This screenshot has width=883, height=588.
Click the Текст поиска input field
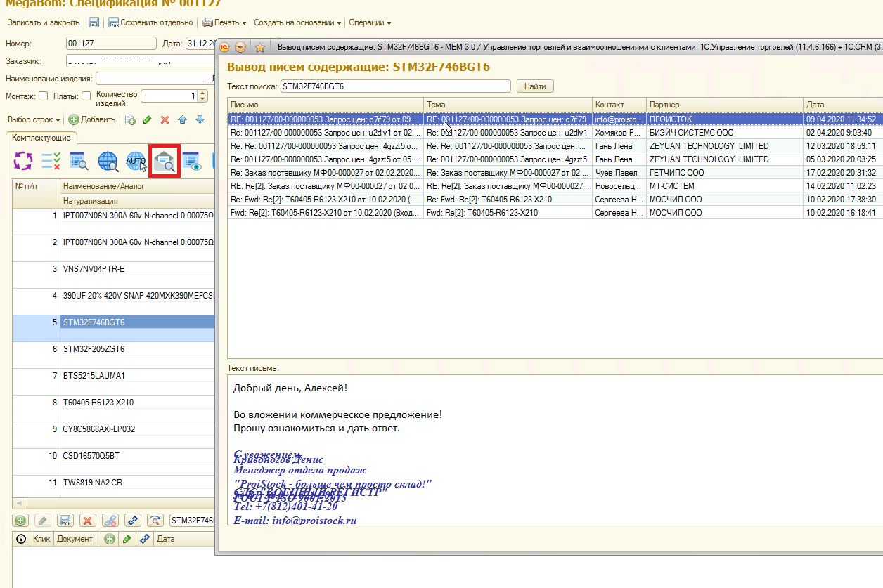coord(395,86)
